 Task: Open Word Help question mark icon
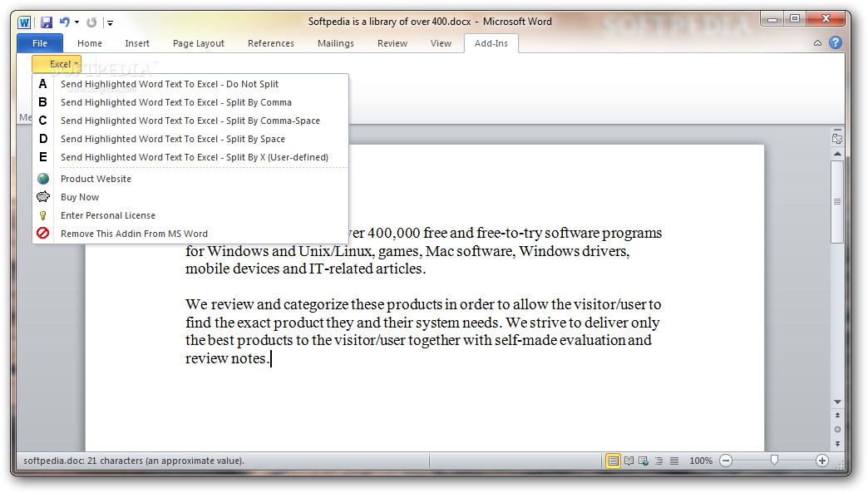(x=836, y=42)
